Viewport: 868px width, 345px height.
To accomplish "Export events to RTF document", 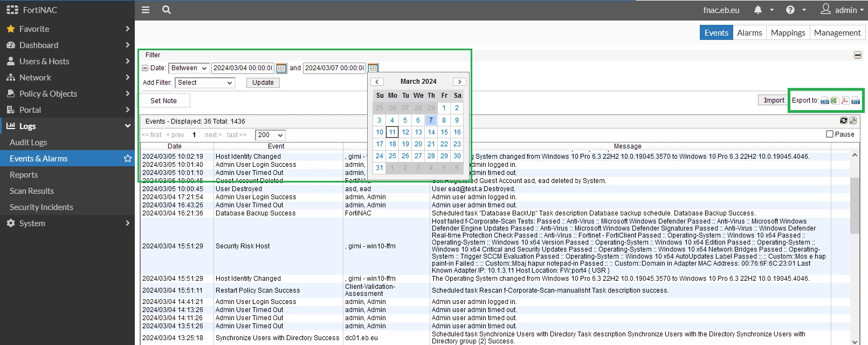I will (x=856, y=101).
